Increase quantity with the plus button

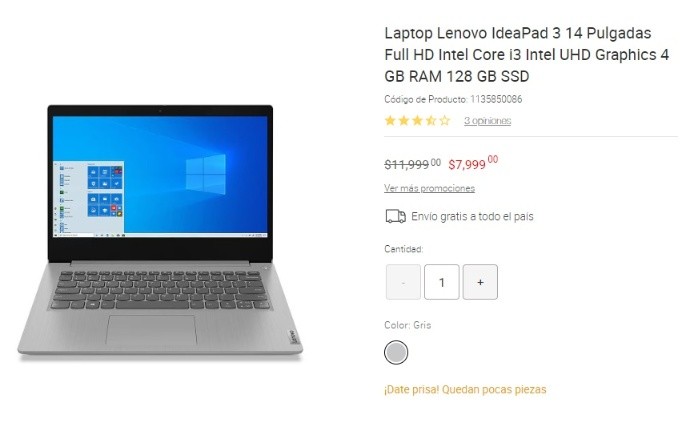[x=480, y=282]
